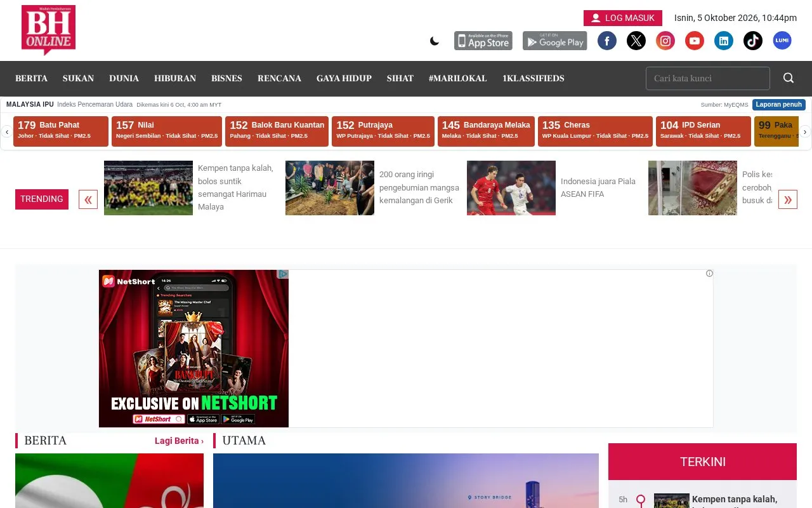The image size is (812, 508).
Task: Open the X social media icon
Action: pos(636,41)
